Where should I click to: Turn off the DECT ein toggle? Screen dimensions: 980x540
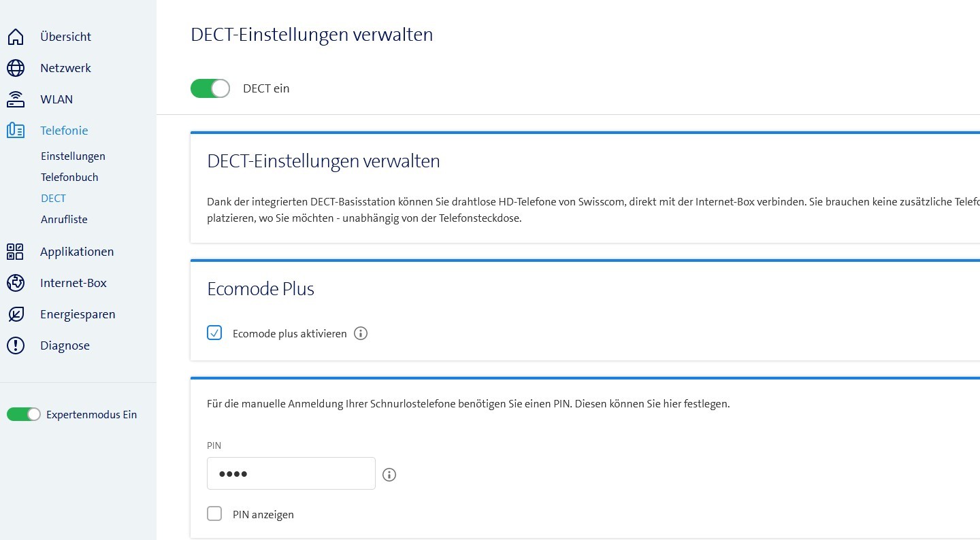coord(210,88)
